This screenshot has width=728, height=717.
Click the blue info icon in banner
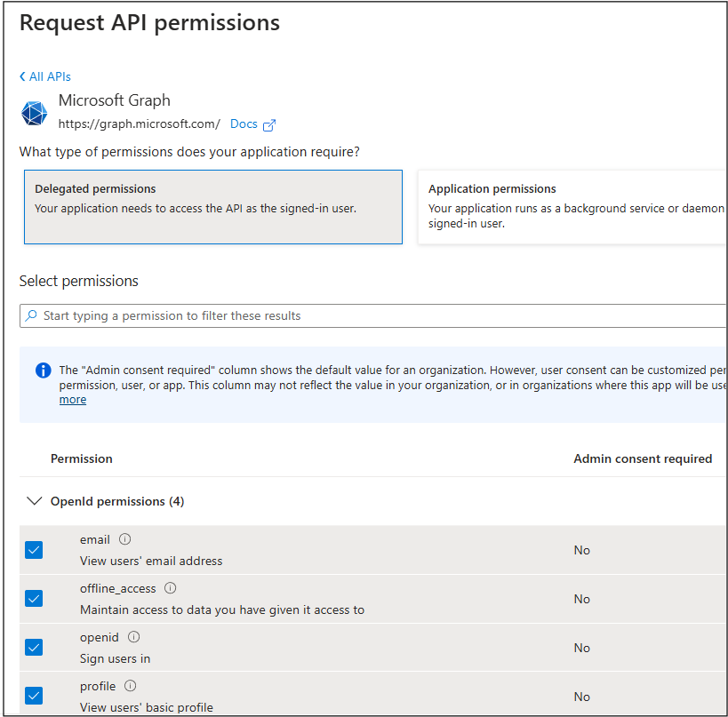44,370
